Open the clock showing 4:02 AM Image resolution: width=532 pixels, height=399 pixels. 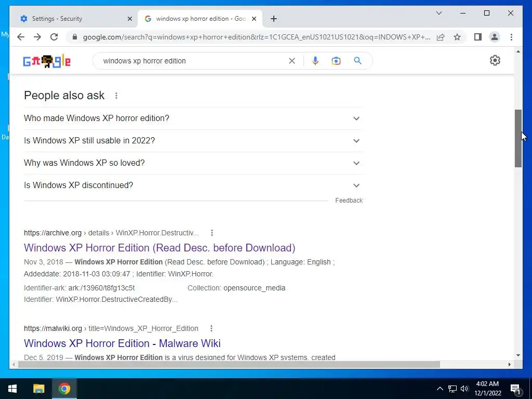487,389
